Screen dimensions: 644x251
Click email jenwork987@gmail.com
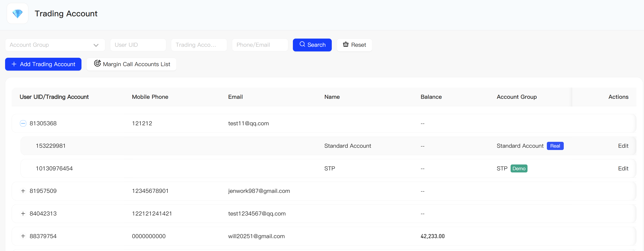click(x=259, y=191)
